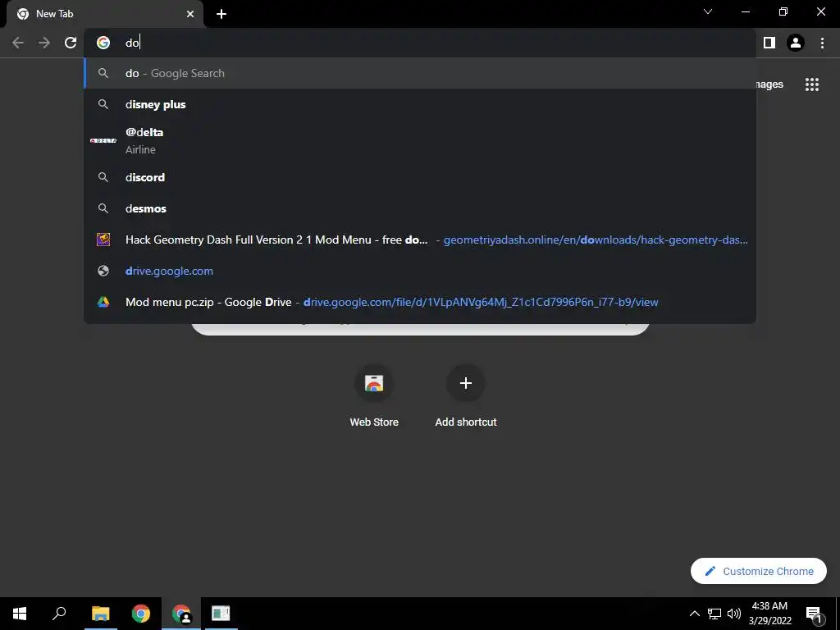This screenshot has width=840, height=630.
Task: Show hidden system tray icons
Action: [694, 614]
